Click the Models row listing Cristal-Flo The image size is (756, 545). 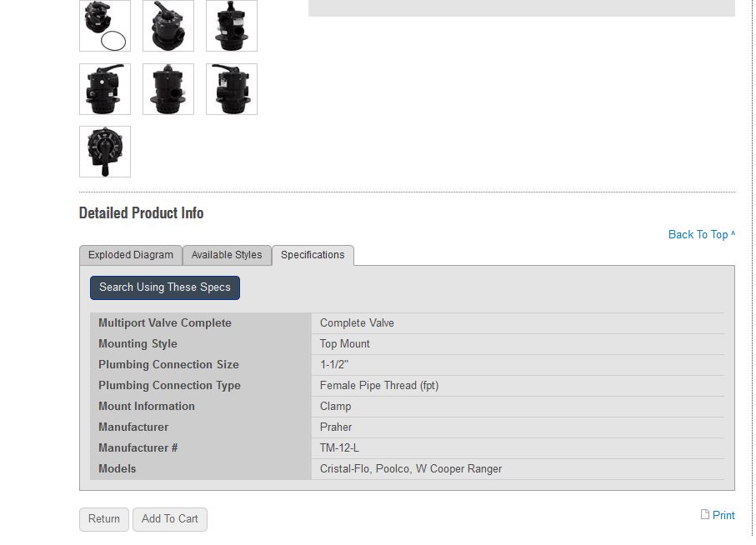[409, 468]
